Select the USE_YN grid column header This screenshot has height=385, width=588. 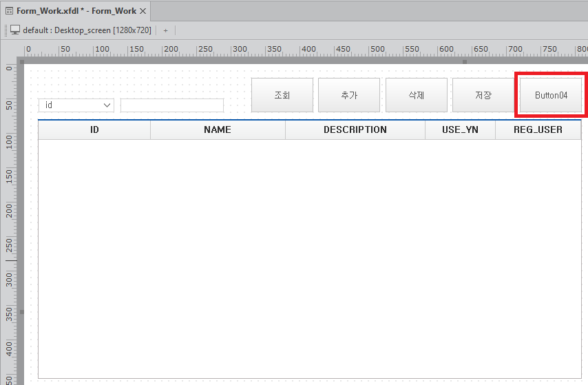(x=460, y=129)
